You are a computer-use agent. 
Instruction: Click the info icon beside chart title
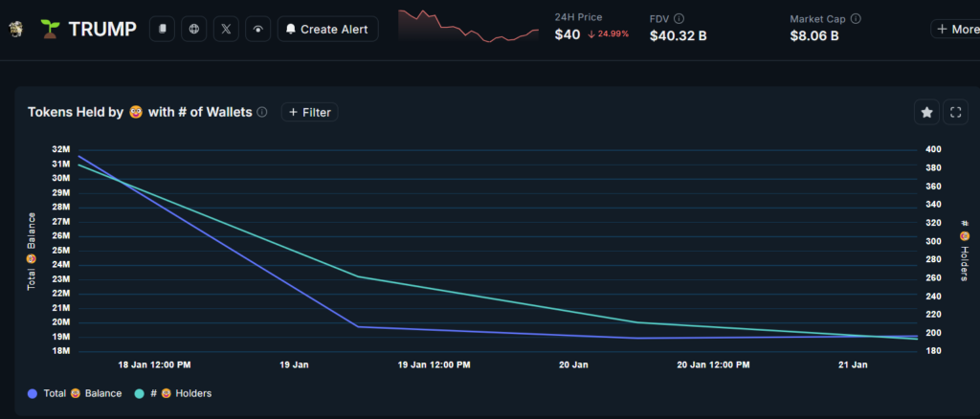tap(262, 113)
